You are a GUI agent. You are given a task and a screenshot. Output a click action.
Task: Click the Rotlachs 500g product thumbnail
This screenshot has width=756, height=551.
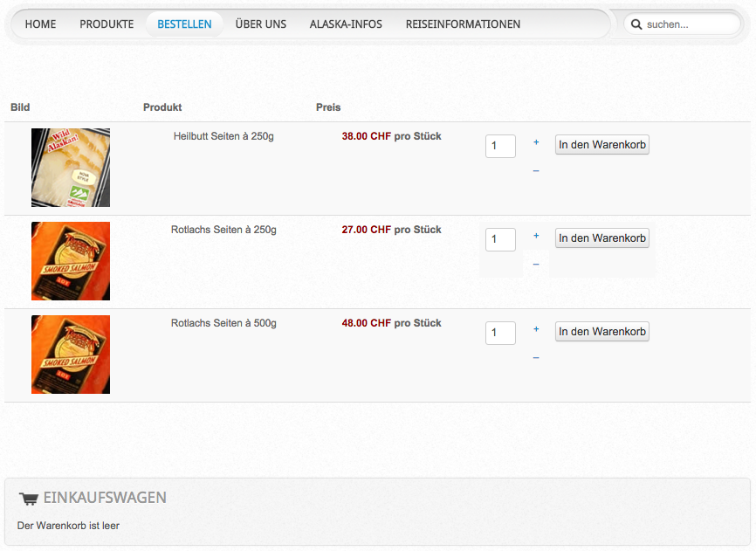click(71, 355)
